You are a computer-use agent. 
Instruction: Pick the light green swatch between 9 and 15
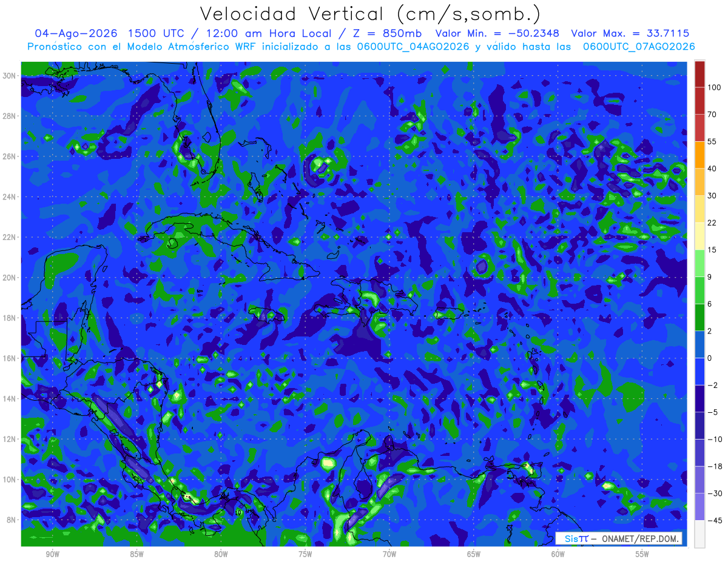coord(699,263)
